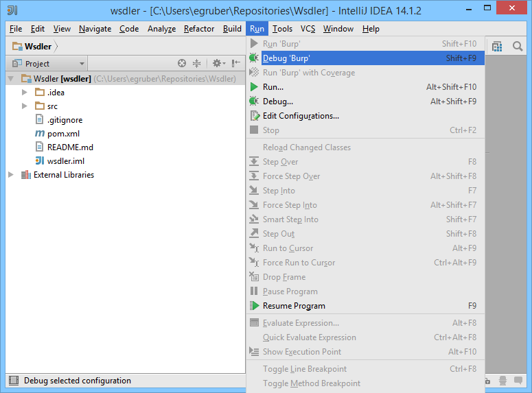The height and width of the screenshot is (393, 532).
Task: Click the .gitignore file icon
Action: (x=40, y=119)
